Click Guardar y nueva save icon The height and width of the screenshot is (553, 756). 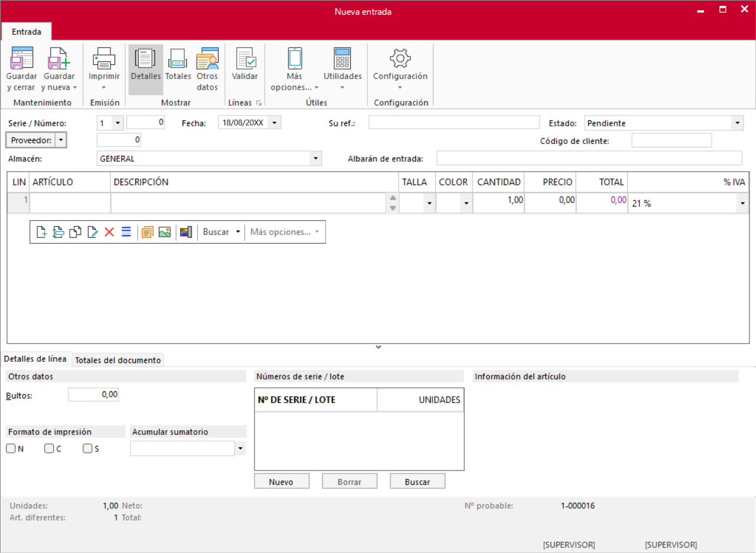pyautogui.click(x=59, y=58)
